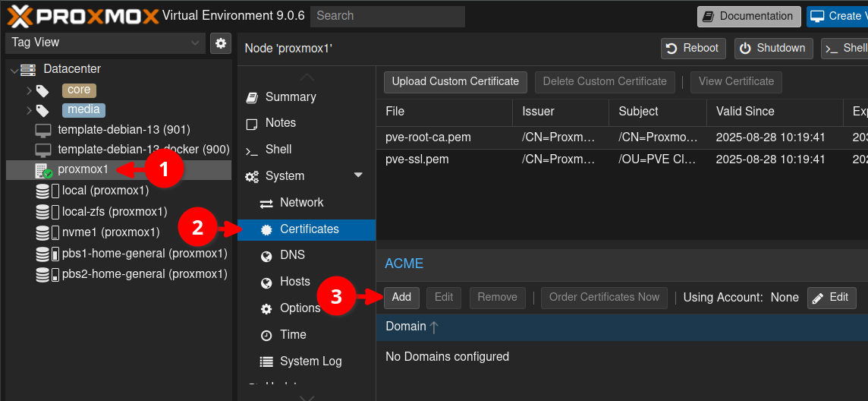
Task: Open the Network menu item
Action: [x=307, y=203]
